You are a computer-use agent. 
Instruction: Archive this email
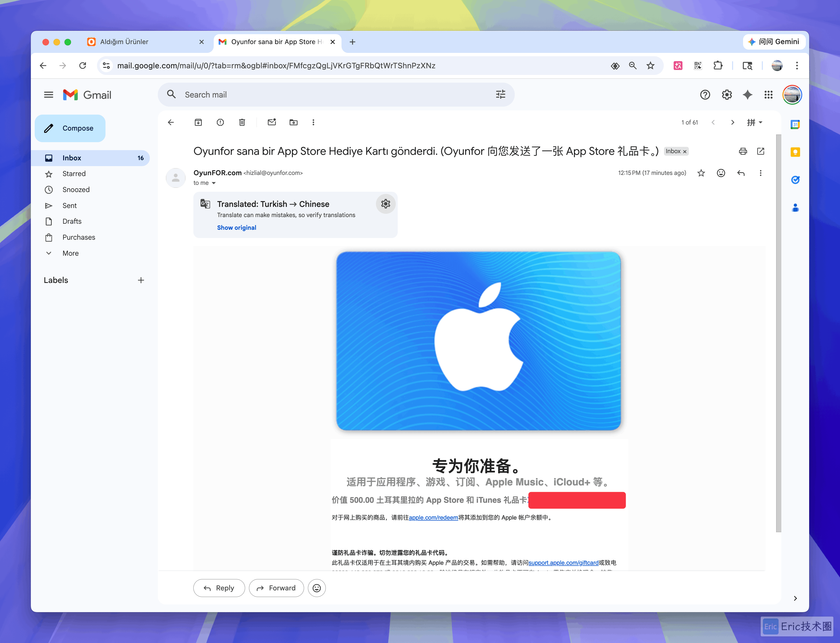[x=198, y=123]
